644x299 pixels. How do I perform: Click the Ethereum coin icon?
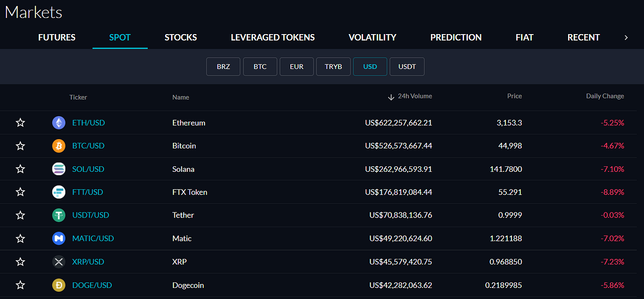pyautogui.click(x=58, y=123)
